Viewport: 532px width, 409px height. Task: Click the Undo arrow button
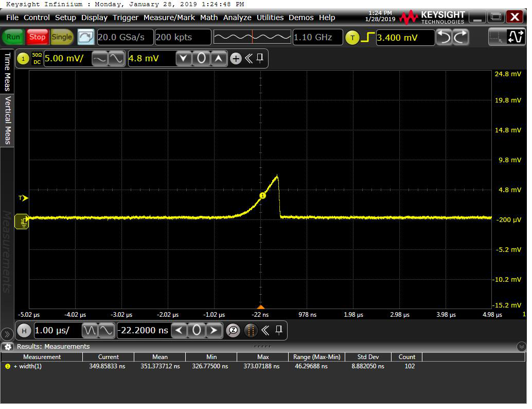(x=444, y=37)
